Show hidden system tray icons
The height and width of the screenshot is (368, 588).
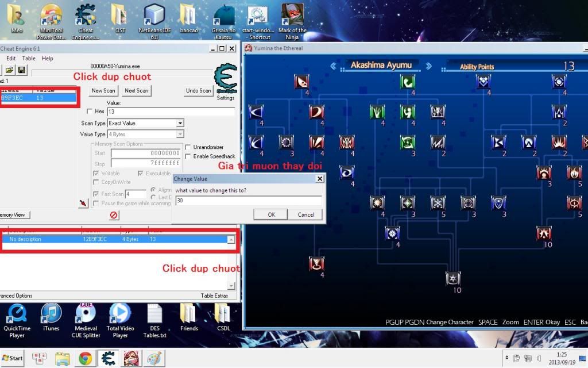tap(506, 358)
